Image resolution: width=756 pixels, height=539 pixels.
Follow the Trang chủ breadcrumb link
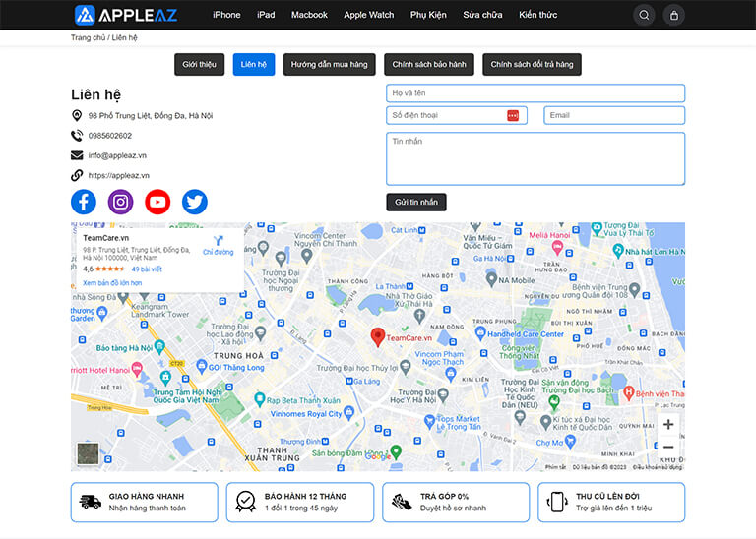pyautogui.click(x=88, y=37)
